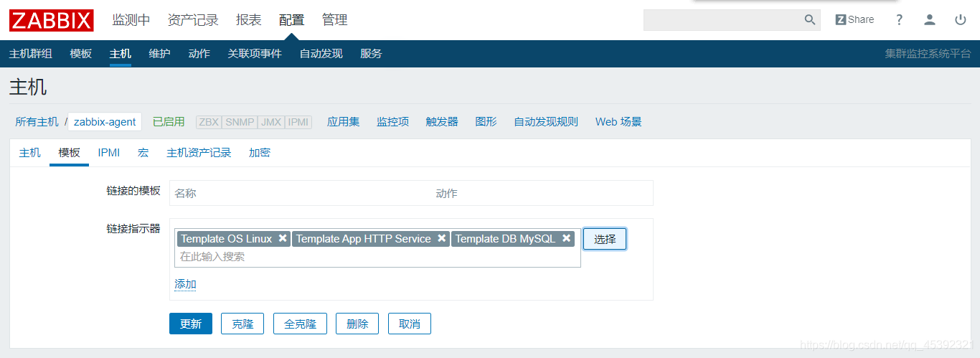The image size is (980, 358).
Task: Open the 资产记录 top menu
Action: 193,20
